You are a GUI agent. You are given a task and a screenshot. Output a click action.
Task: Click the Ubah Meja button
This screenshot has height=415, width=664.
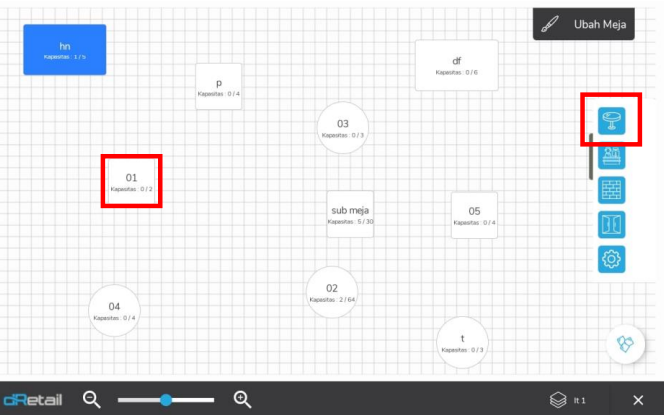point(584,25)
